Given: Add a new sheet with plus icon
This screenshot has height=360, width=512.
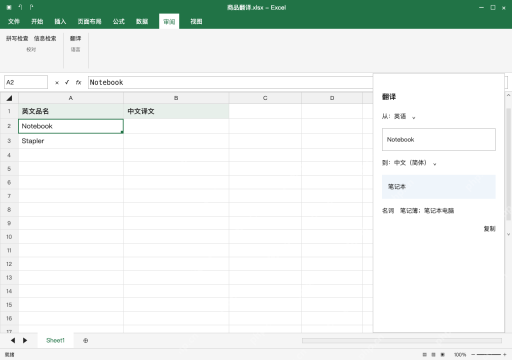Looking at the screenshot, I should [86, 340].
